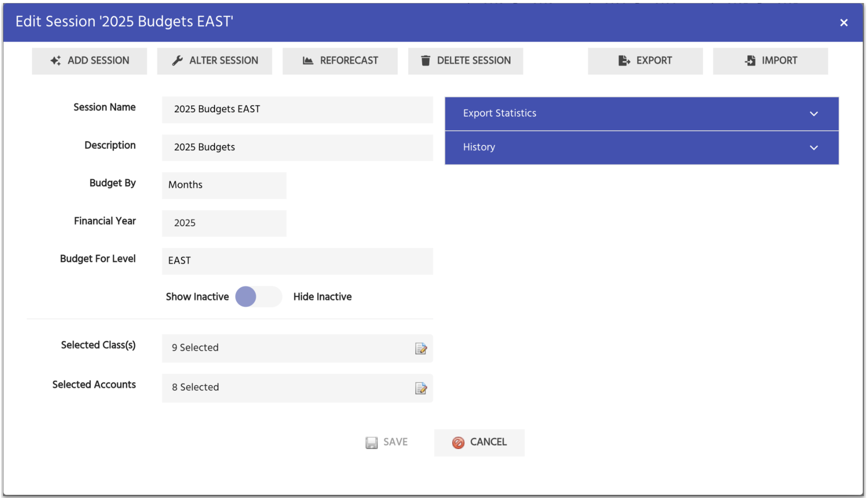Expand the Export Statistics panel chevron

pyautogui.click(x=814, y=114)
